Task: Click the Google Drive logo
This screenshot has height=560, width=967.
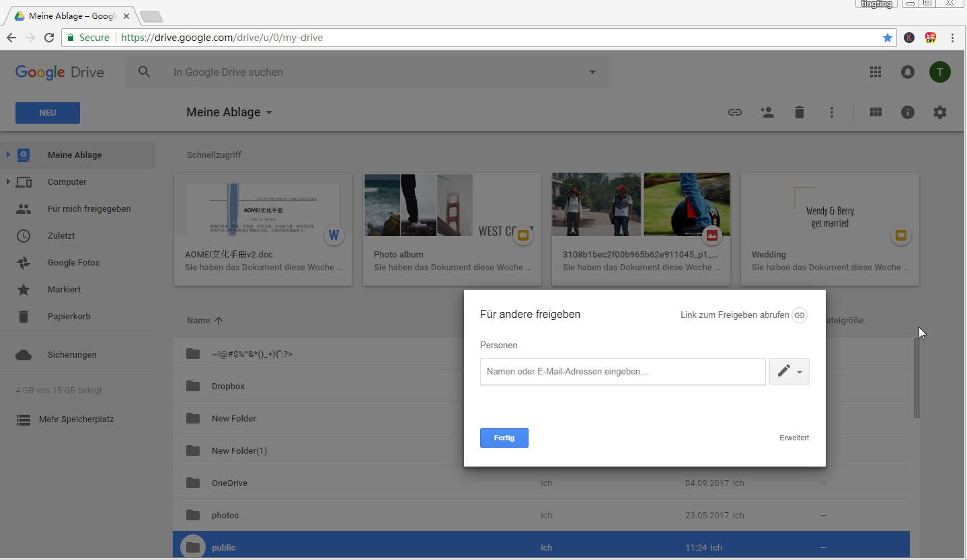Action: 60,72
